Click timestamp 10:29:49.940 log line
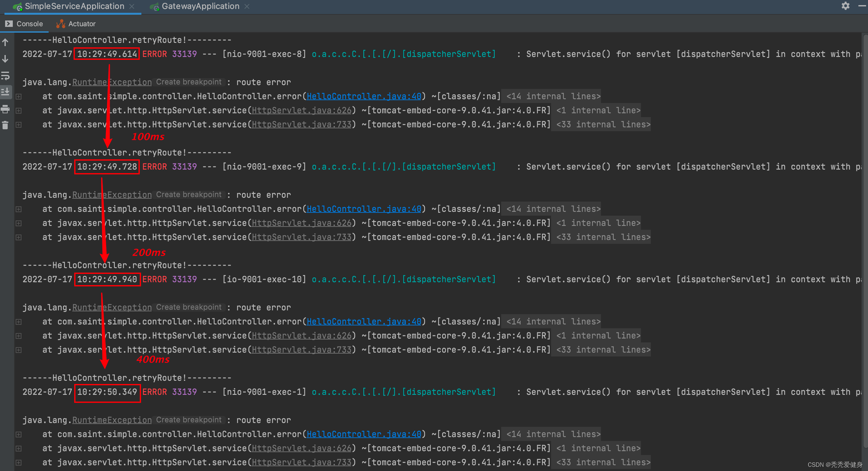 pos(107,279)
